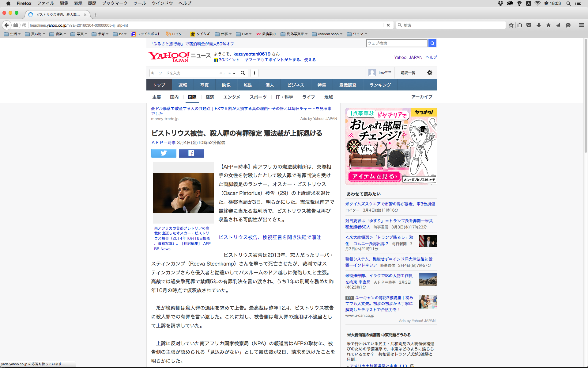Switch to the 経済 news category tab
Image resolution: width=588 pixels, height=368 pixels.
(x=210, y=97)
